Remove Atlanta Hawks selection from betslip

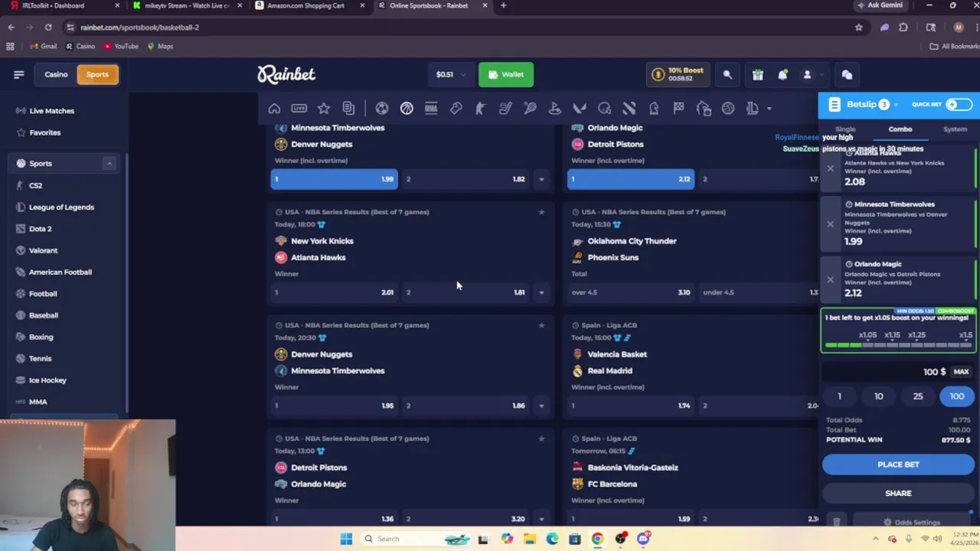click(831, 168)
